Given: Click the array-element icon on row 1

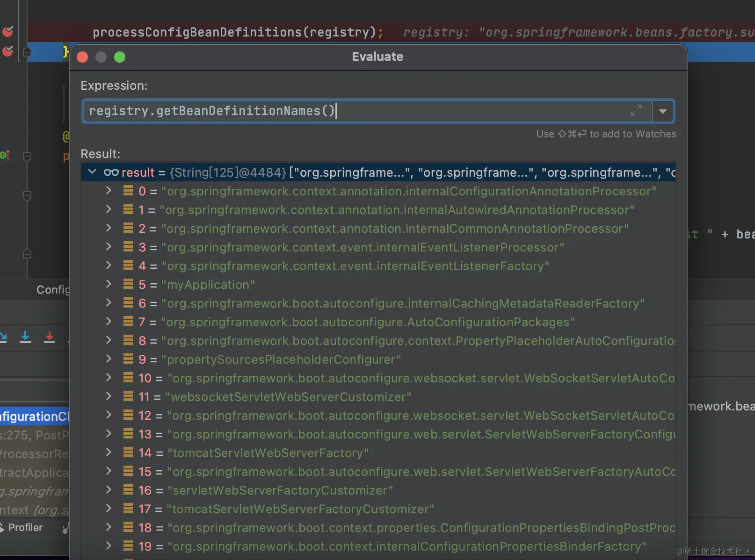Looking at the screenshot, I should point(128,209).
